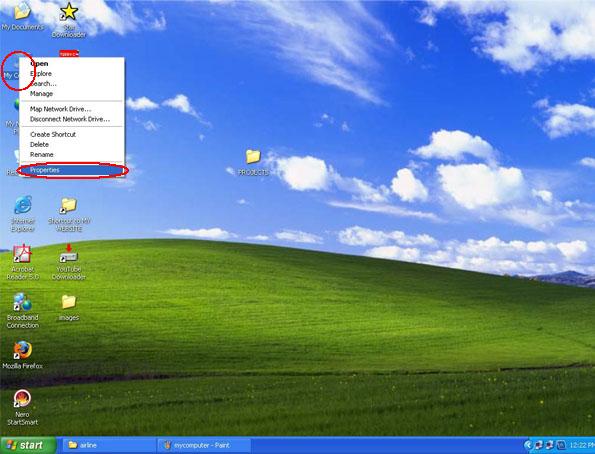Click the tray icon beside the clock
The image size is (595, 454).
point(561,445)
